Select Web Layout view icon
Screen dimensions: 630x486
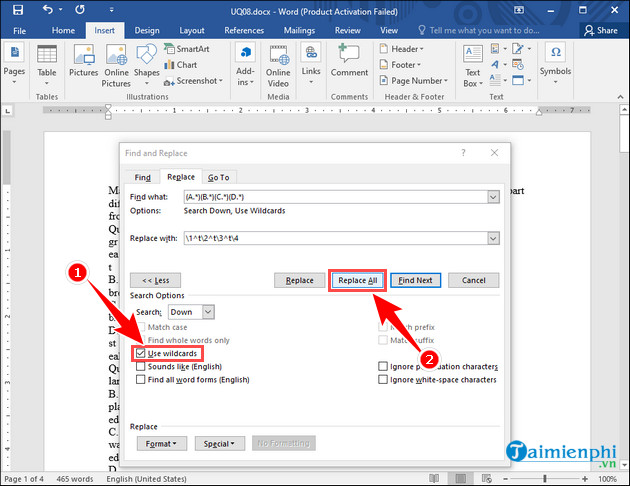click(x=487, y=478)
